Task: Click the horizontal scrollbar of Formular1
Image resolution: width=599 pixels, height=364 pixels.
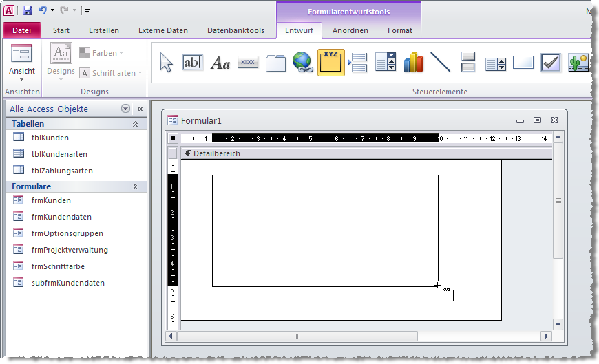Action: (x=297, y=336)
